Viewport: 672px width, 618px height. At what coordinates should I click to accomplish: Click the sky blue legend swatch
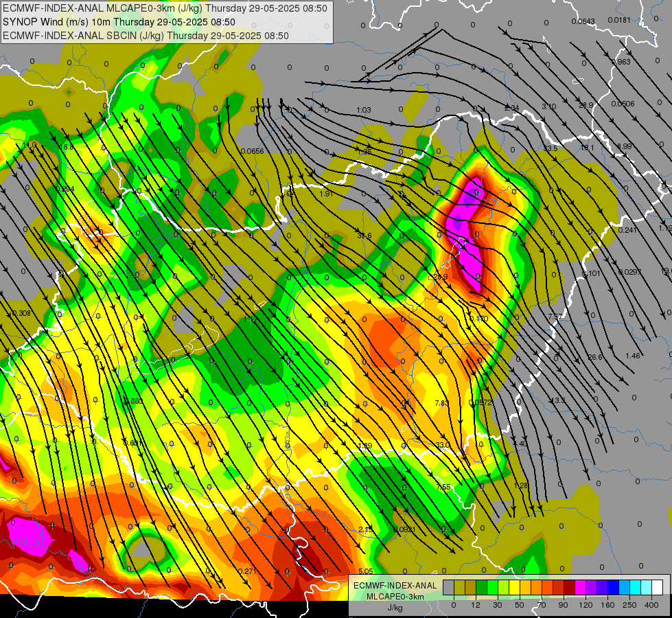625,588
